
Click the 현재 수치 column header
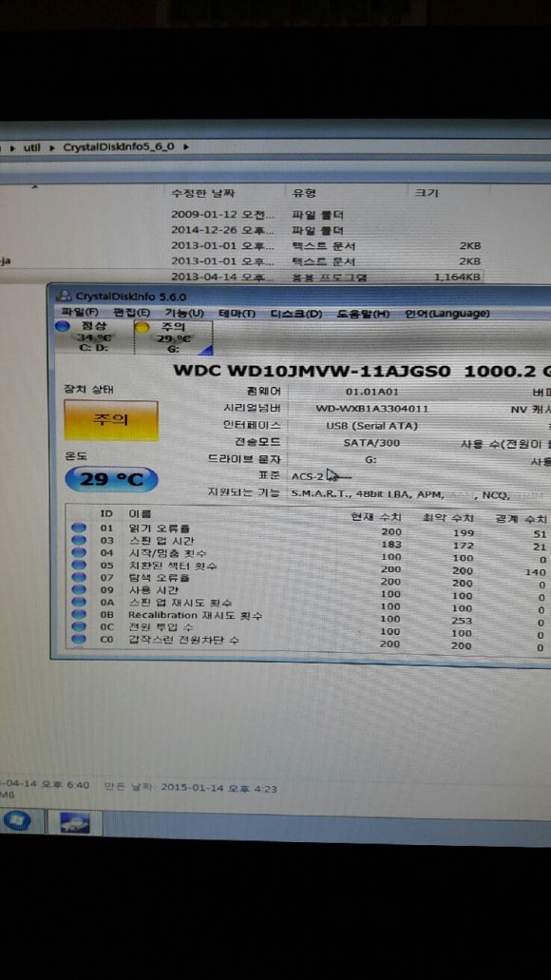click(x=376, y=517)
